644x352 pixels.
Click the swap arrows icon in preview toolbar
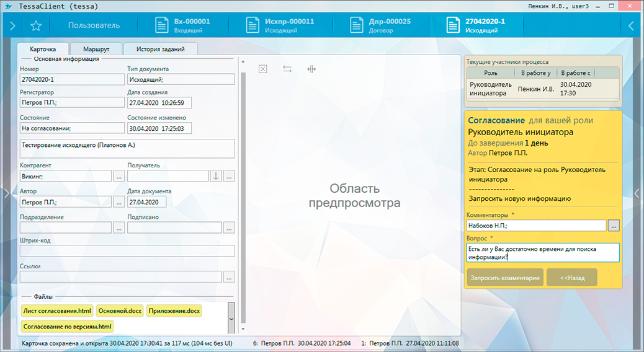pos(287,69)
